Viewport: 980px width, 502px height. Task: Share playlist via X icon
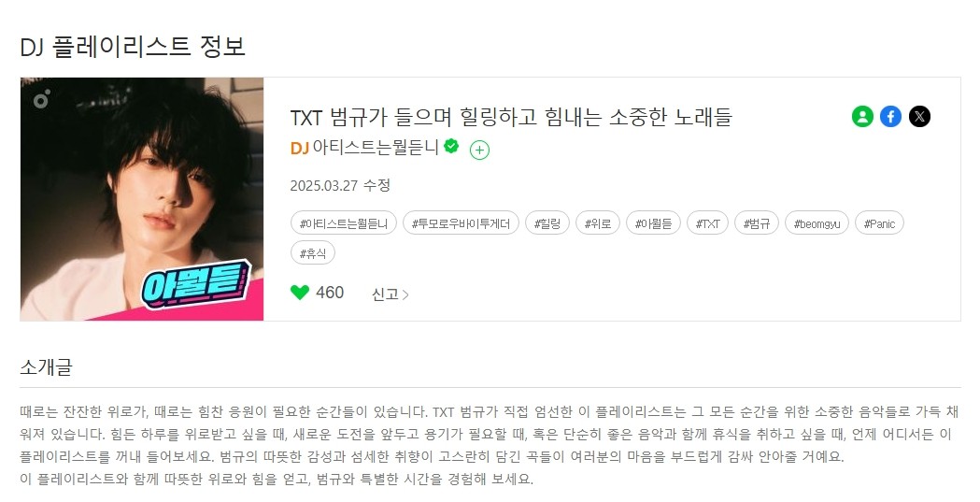click(919, 117)
